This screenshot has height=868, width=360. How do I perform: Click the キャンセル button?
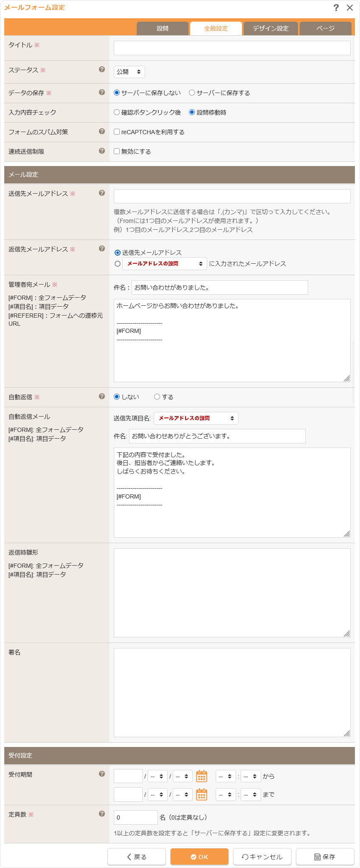[x=262, y=857]
